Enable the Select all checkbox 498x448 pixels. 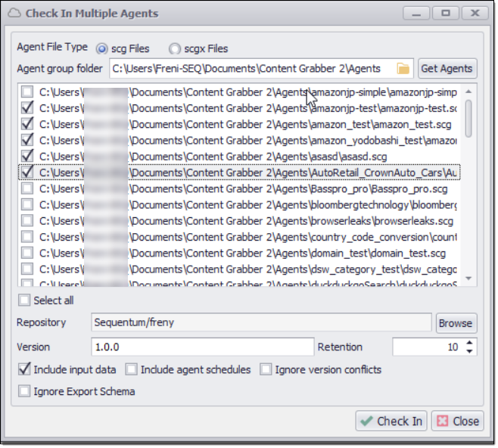[x=25, y=300]
